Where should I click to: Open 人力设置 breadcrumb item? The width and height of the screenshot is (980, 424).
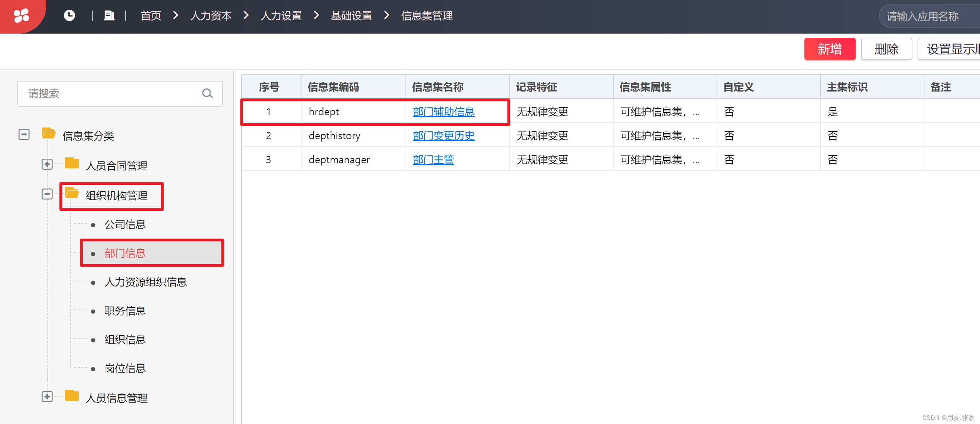pyautogui.click(x=281, y=15)
